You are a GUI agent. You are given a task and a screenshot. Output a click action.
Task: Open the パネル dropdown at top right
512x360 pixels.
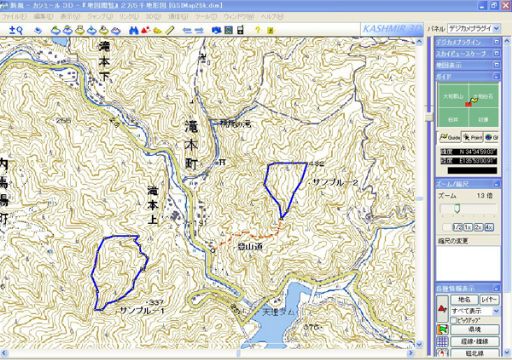[474, 29]
